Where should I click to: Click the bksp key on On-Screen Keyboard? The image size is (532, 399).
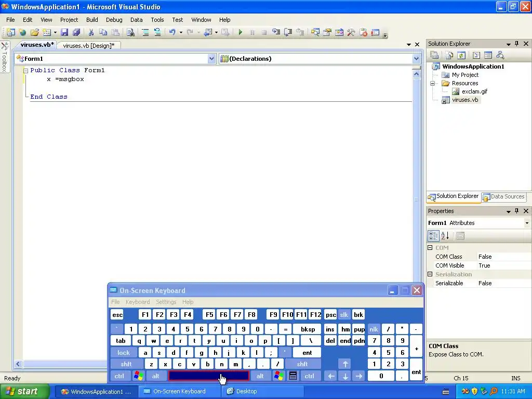point(308,329)
